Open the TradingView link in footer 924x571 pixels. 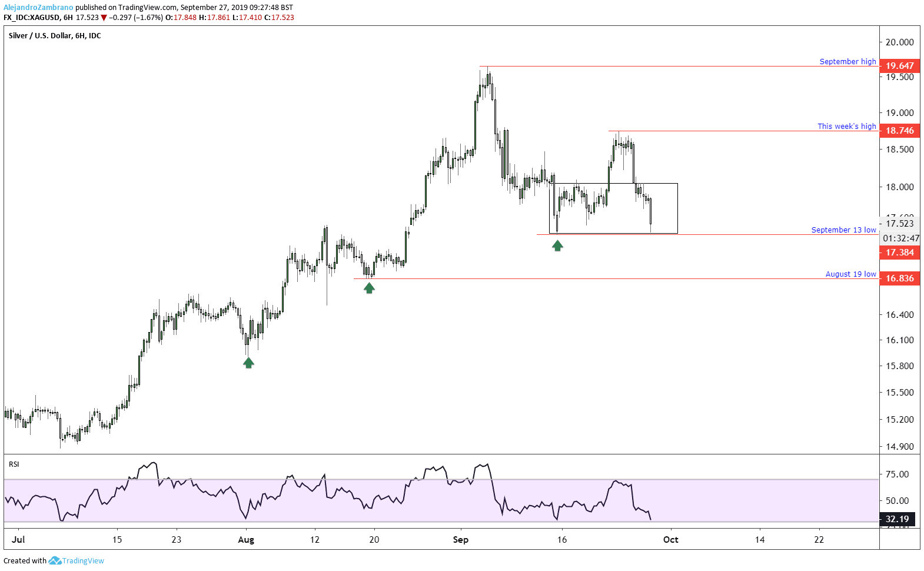(x=83, y=561)
